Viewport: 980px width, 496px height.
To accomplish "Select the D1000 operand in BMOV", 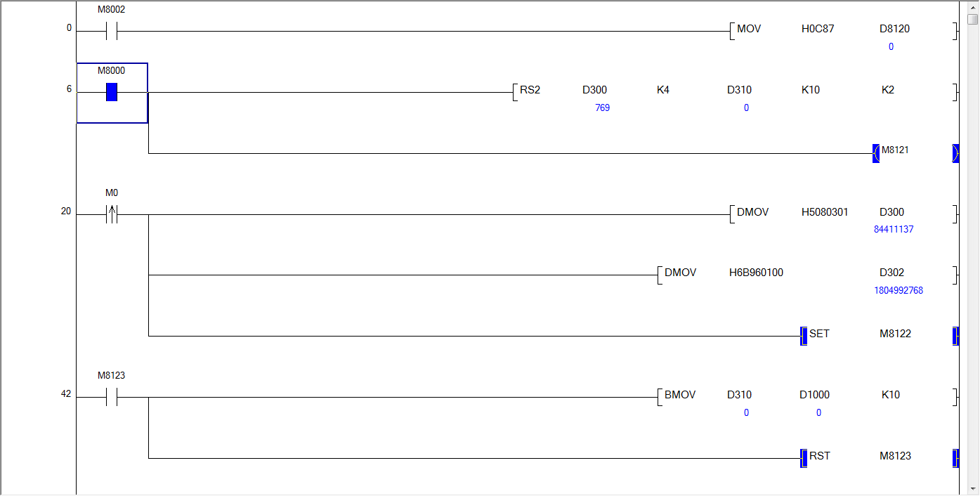I will click(814, 395).
